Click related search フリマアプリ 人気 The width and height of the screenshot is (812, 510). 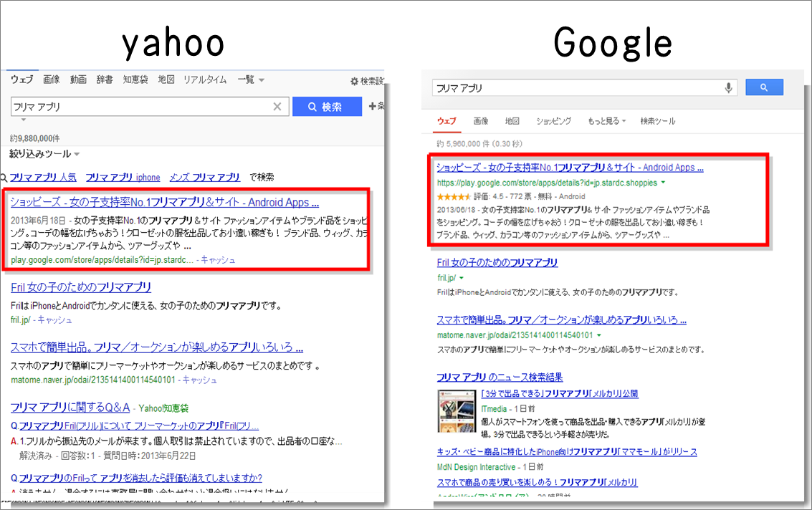click(43, 177)
